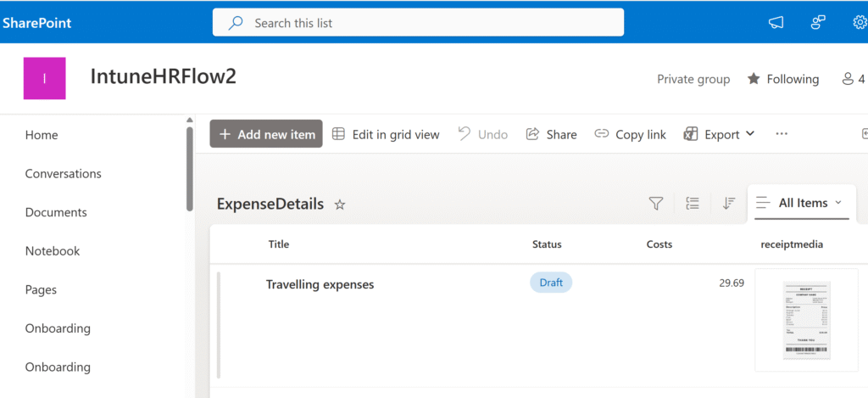
Task: Go to Notebook in the sidebar
Action: (x=53, y=251)
